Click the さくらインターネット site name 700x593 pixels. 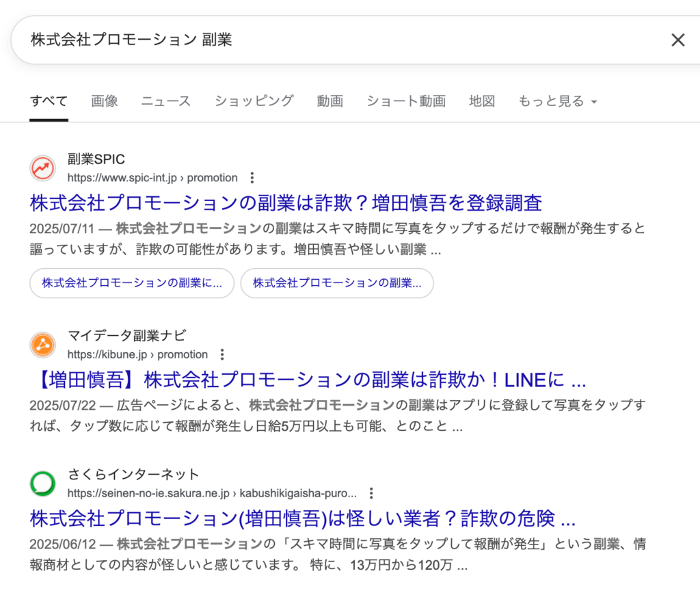133,474
